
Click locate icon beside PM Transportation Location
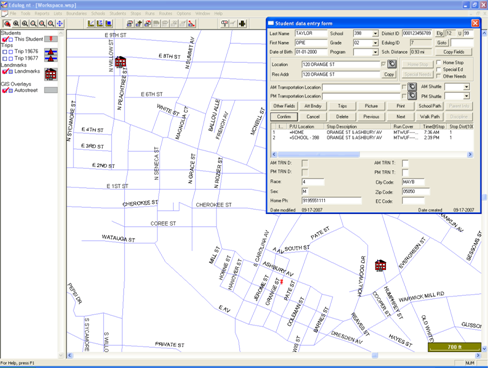412,96
